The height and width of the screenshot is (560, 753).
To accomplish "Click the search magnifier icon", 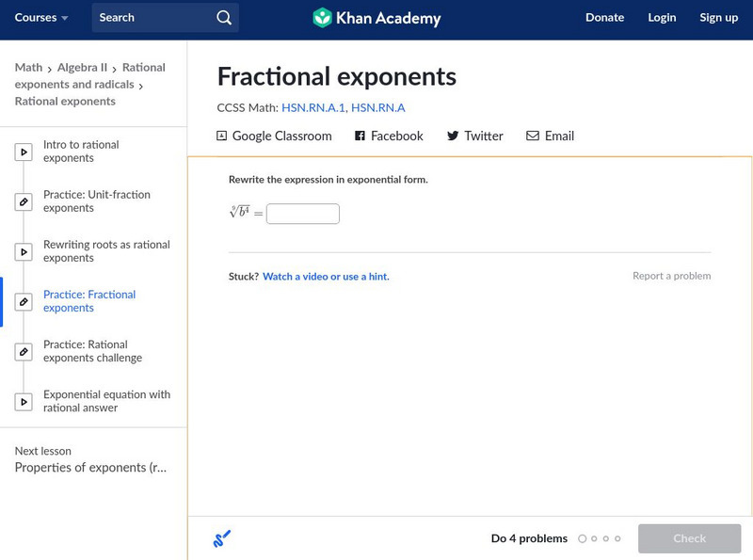I will click(223, 18).
